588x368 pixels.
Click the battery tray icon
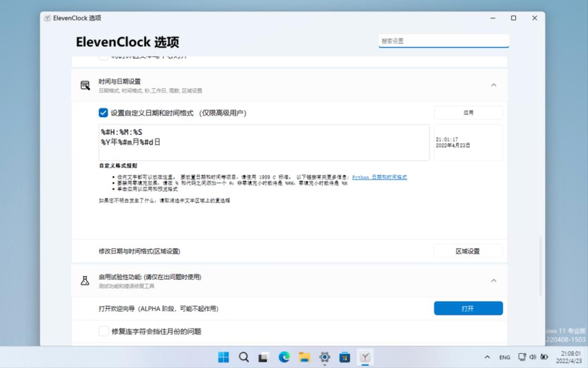point(544,357)
